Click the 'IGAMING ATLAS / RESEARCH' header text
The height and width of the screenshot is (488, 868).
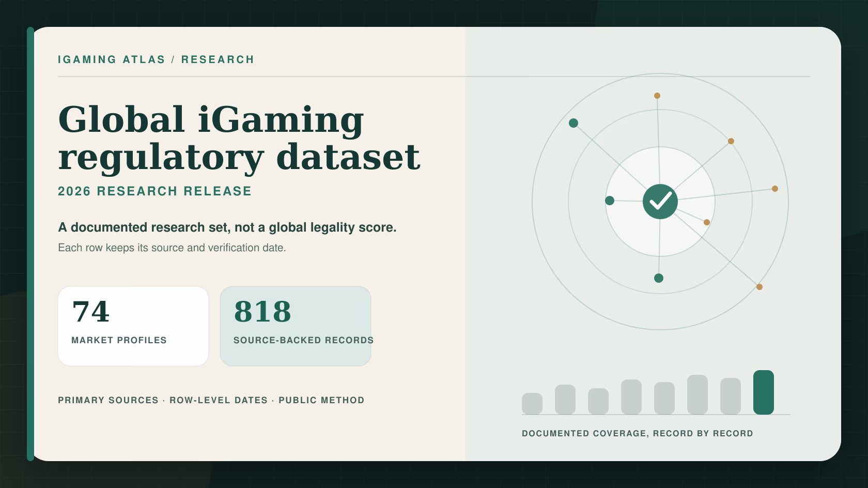156,59
